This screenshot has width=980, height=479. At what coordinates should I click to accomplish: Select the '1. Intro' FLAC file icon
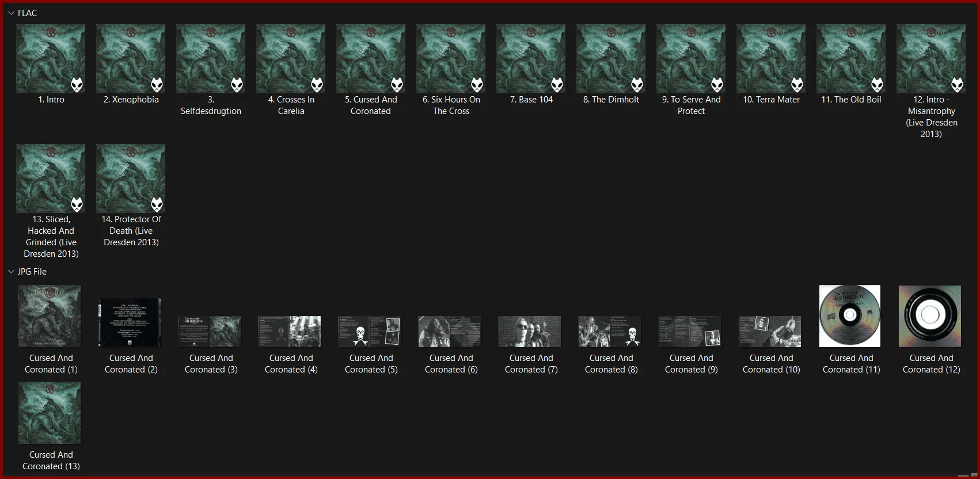click(51, 59)
